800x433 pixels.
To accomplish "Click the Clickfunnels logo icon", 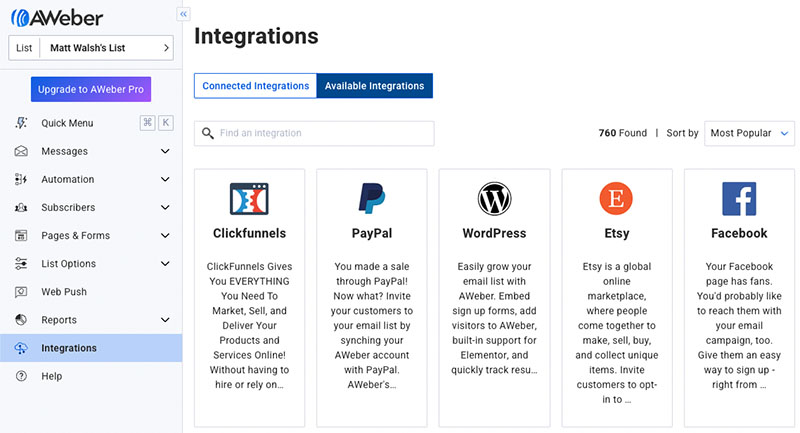I will click(x=249, y=198).
